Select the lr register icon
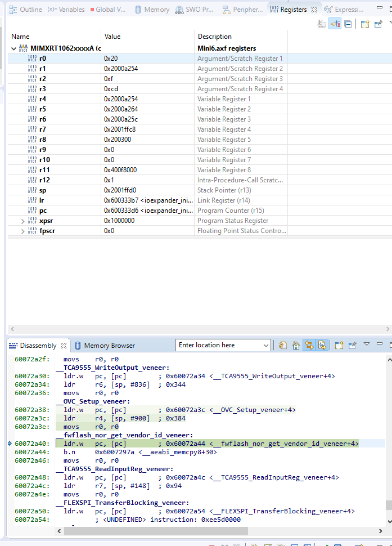This screenshot has width=392, height=546. point(32,200)
